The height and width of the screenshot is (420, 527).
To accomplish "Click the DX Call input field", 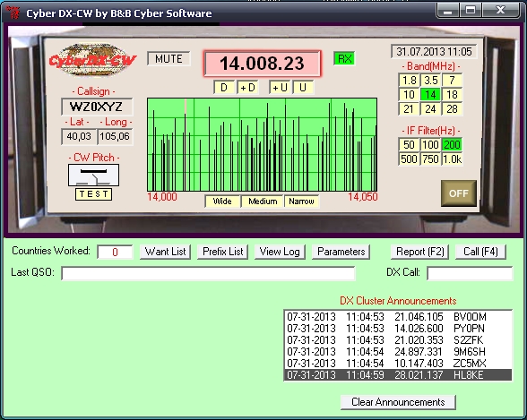I will click(470, 273).
